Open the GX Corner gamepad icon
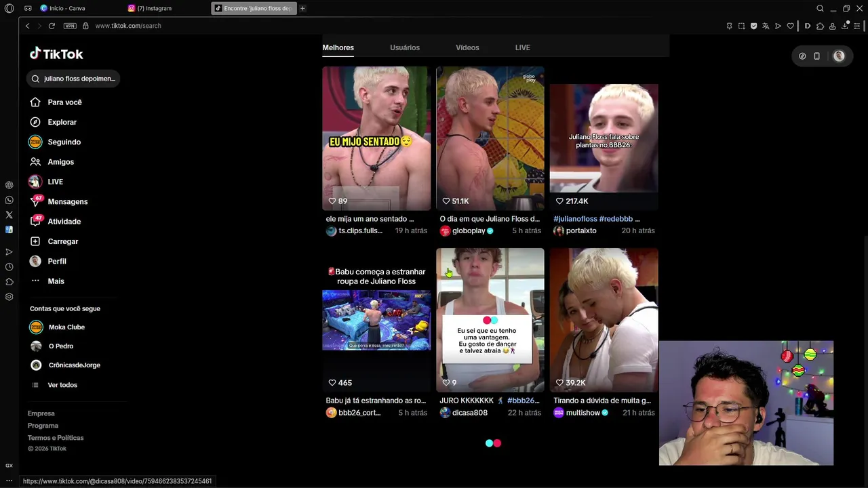Viewport: 868px width, 488px height. pos(28,8)
